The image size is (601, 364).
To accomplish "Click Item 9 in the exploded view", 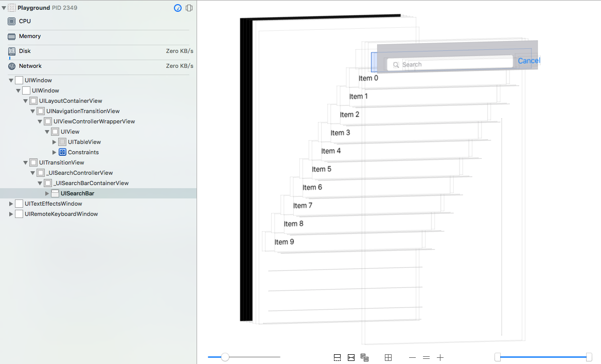I will [284, 242].
